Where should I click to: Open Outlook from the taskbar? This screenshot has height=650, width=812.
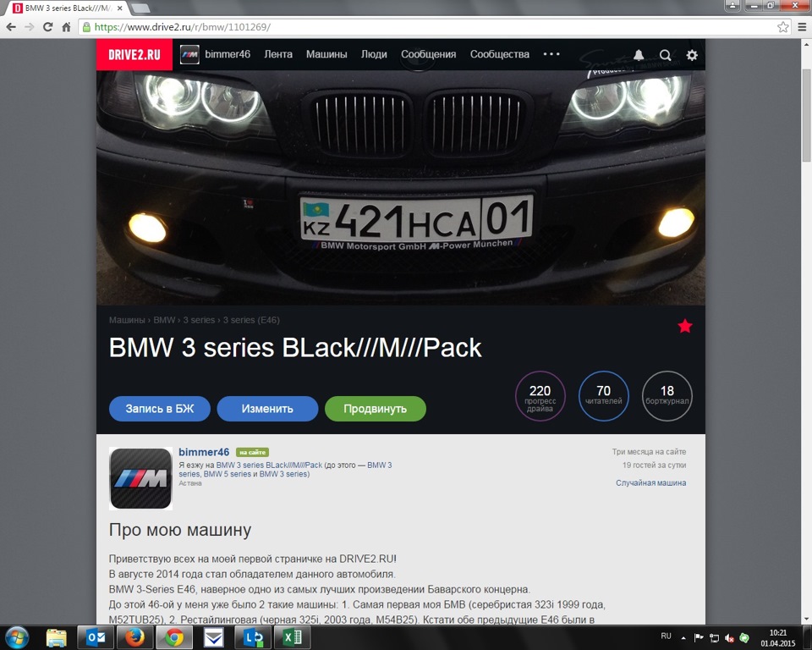(96, 637)
